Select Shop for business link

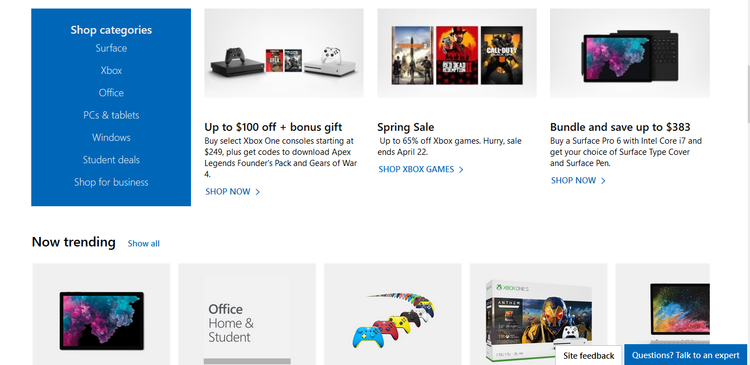pos(111,182)
